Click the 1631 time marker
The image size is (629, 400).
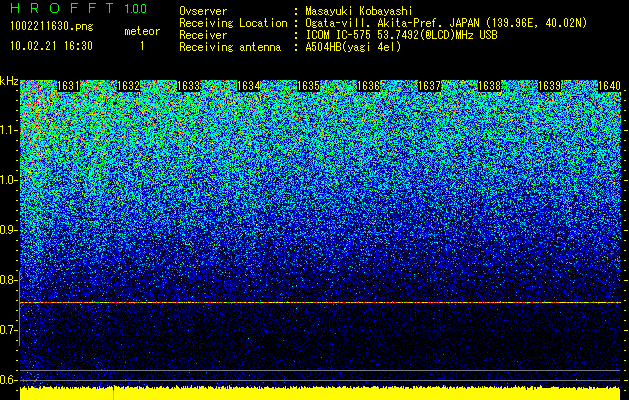coord(68,86)
